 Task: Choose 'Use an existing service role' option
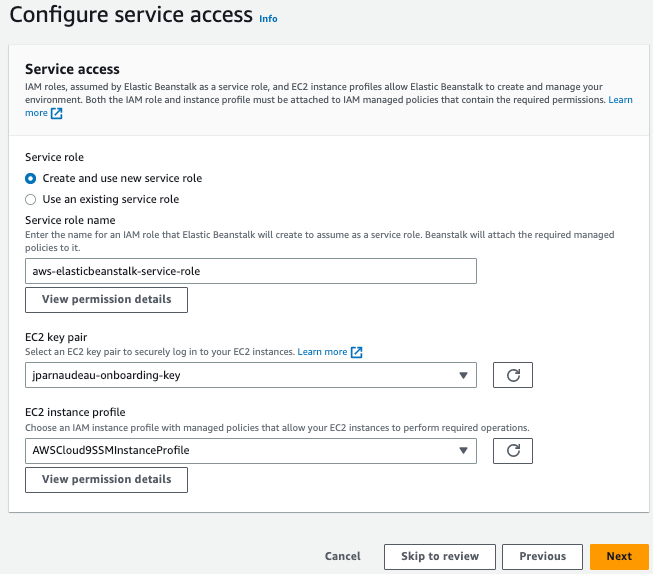click(31, 199)
